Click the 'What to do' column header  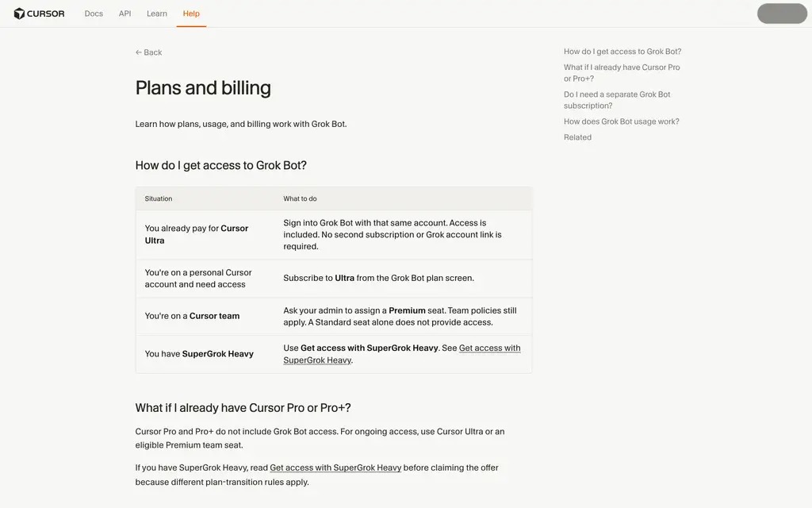point(300,198)
